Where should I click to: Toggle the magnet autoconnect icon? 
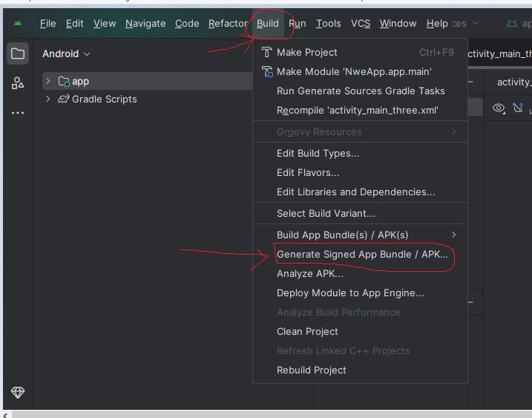coord(518,108)
